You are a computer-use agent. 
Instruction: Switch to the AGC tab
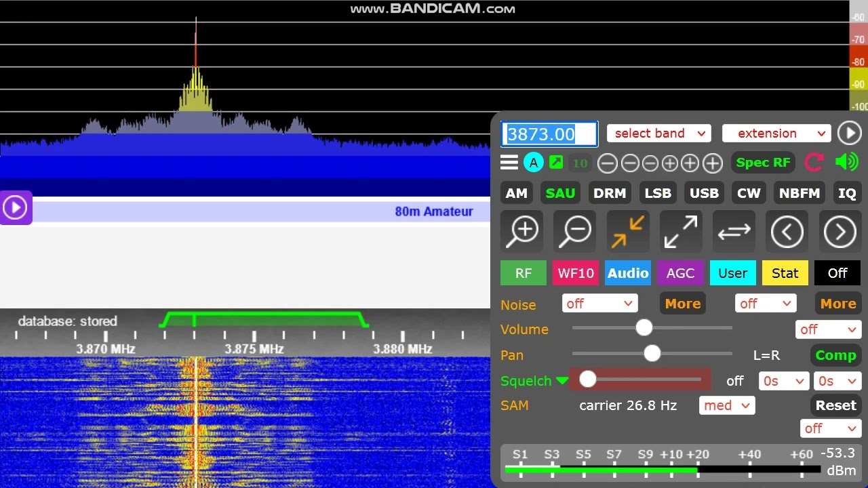click(680, 273)
